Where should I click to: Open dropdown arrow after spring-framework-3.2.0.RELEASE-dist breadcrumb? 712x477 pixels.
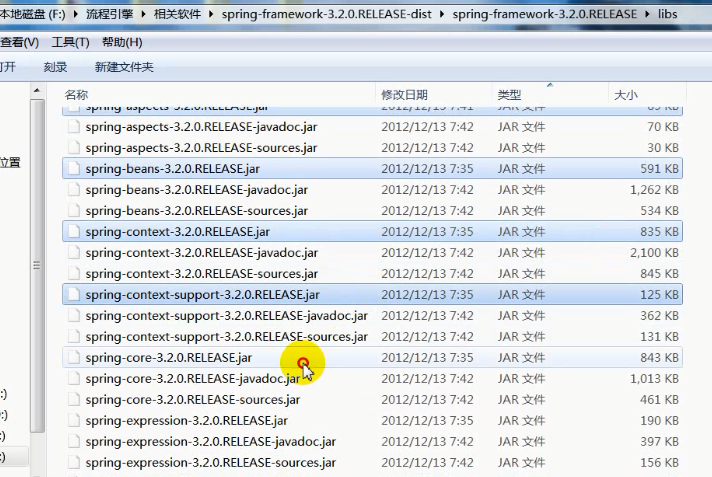[442, 14]
